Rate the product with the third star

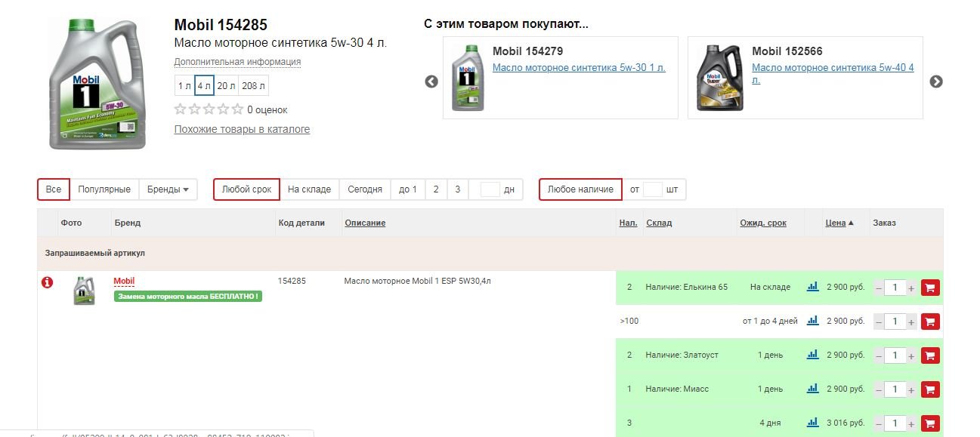209,109
